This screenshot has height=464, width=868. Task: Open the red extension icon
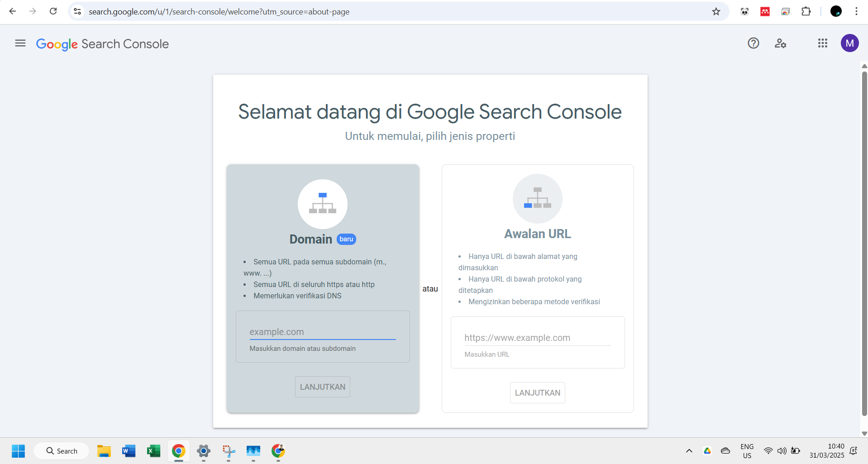pyautogui.click(x=765, y=11)
